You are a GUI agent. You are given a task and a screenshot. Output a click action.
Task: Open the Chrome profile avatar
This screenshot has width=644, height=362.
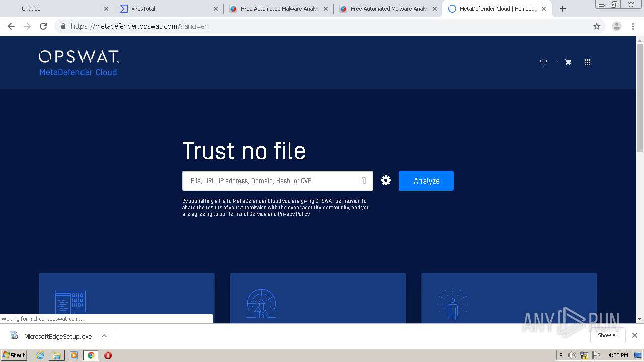(x=617, y=26)
